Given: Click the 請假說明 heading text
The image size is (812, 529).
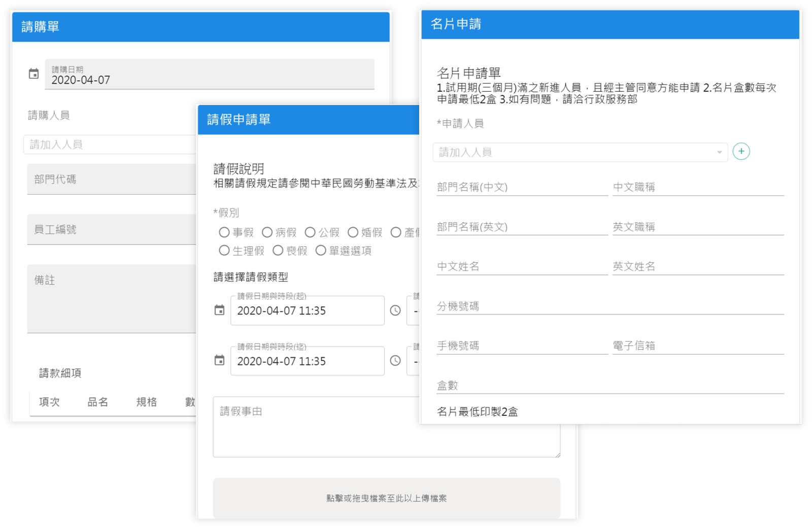Looking at the screenshot, I should pos(239,168).
